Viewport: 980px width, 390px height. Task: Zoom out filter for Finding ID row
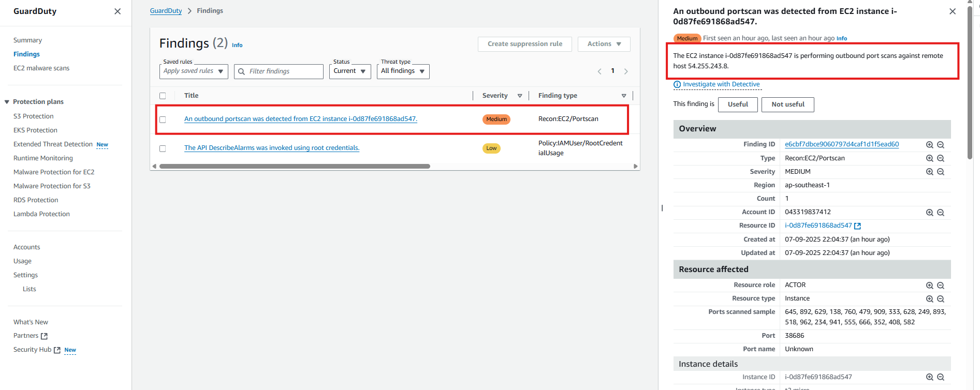(941, 145)
